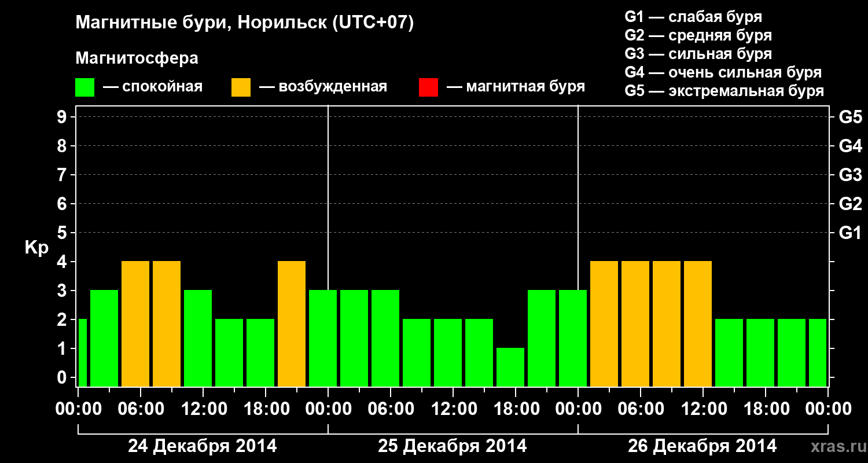
Task: Click the Kp axis value 0
Action: [63, 377]
